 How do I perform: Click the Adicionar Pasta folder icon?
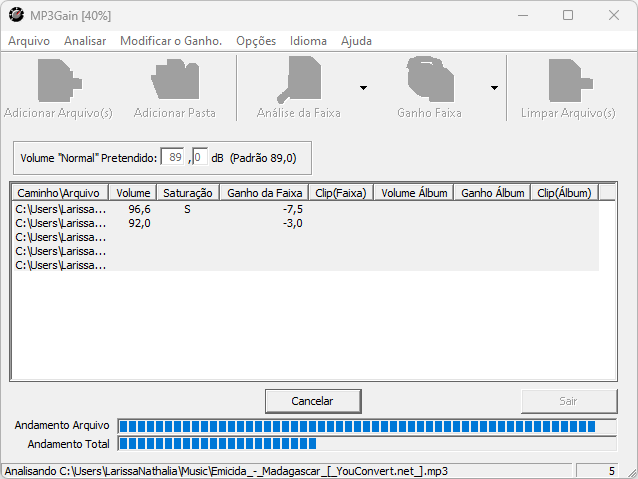tap(175, 79)
